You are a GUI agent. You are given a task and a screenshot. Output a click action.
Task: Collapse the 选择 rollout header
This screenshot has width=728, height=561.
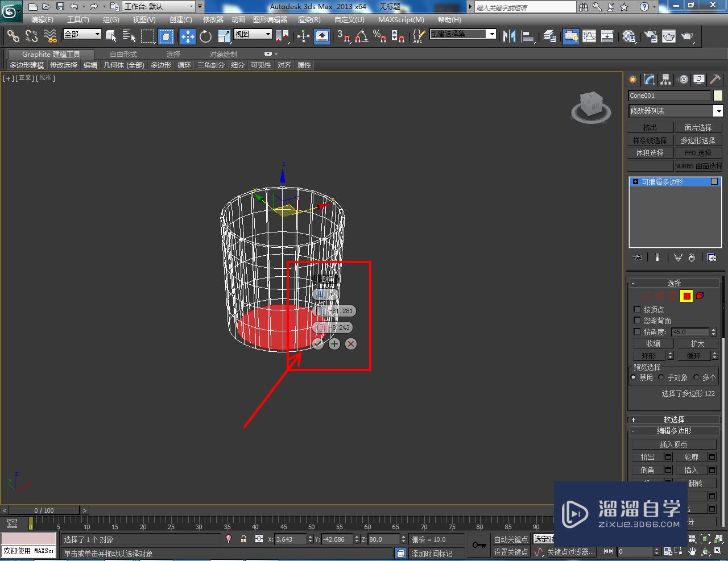coord(674,282)
